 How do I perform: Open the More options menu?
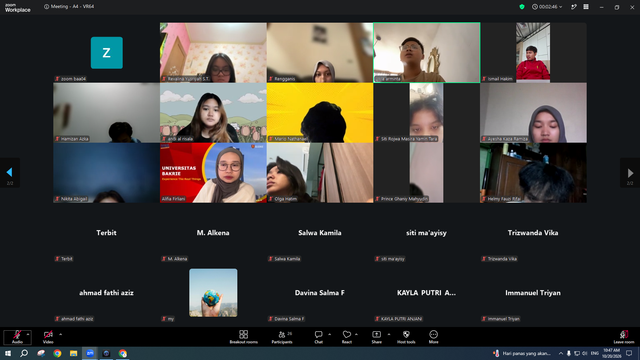[433, 337]
